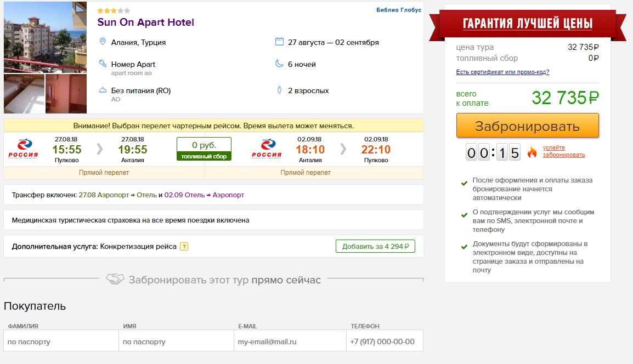Add flight specification for 4 294 ₽
The image size is (633, 364).
[x=375, y=246]
